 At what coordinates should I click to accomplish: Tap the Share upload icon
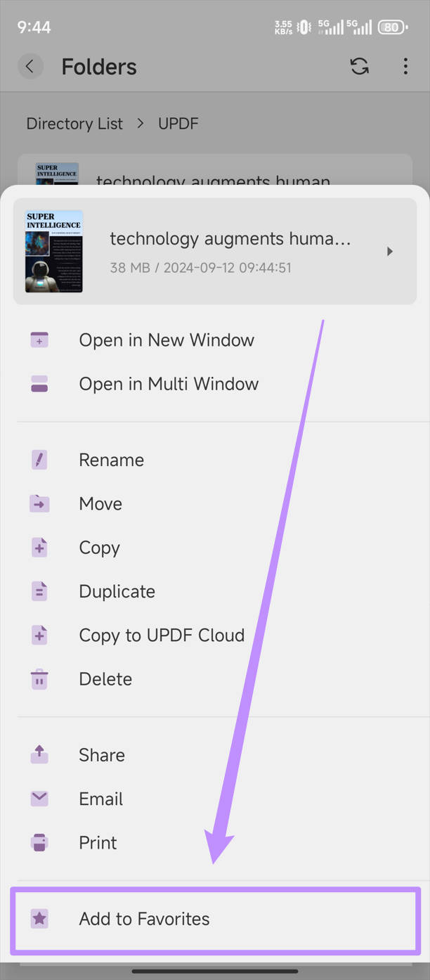pos(39,755)
